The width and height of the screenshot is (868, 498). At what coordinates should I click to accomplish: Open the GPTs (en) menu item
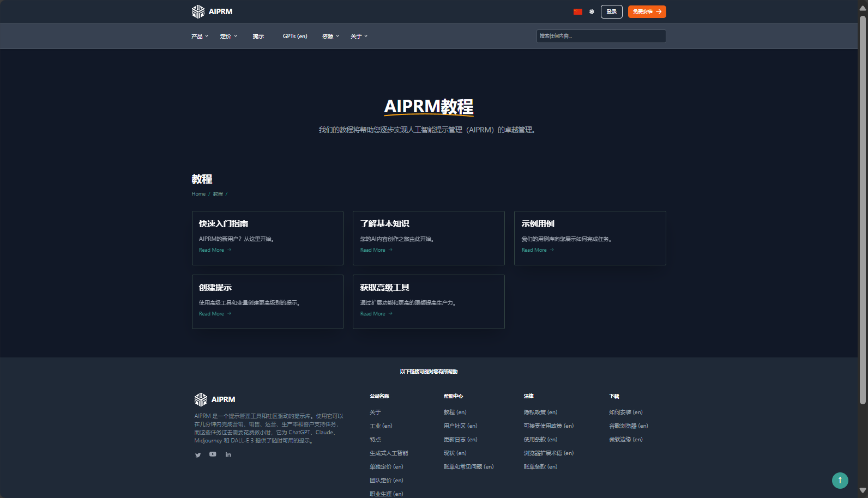[x=295, y=37]
